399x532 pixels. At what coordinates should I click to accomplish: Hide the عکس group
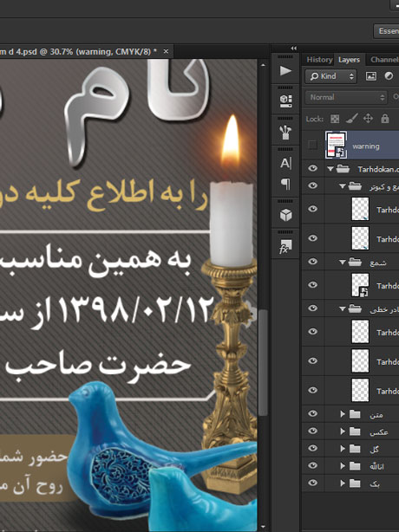click(x=313, y=431)
